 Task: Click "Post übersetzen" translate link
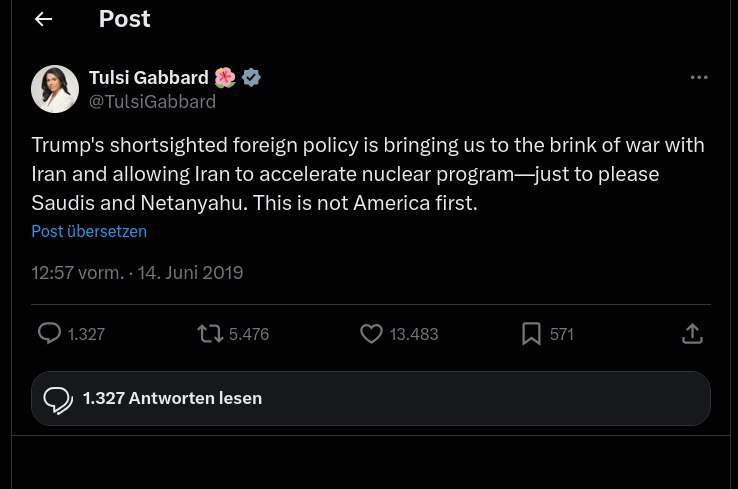click(89, 231)
